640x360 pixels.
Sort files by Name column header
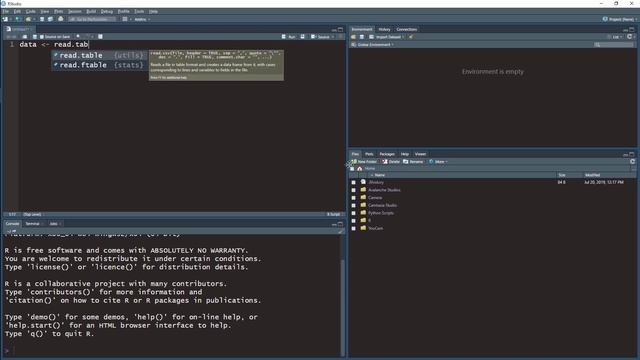click(x=379, y=175)
